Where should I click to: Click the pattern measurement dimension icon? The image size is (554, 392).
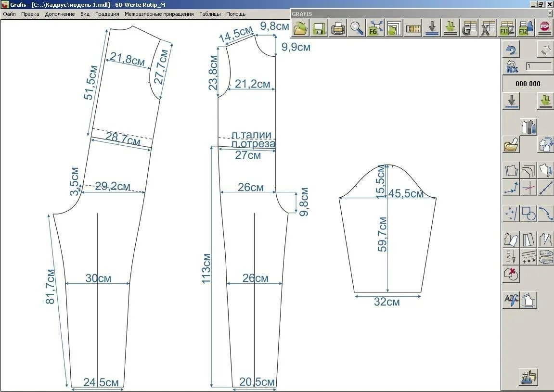528,300
